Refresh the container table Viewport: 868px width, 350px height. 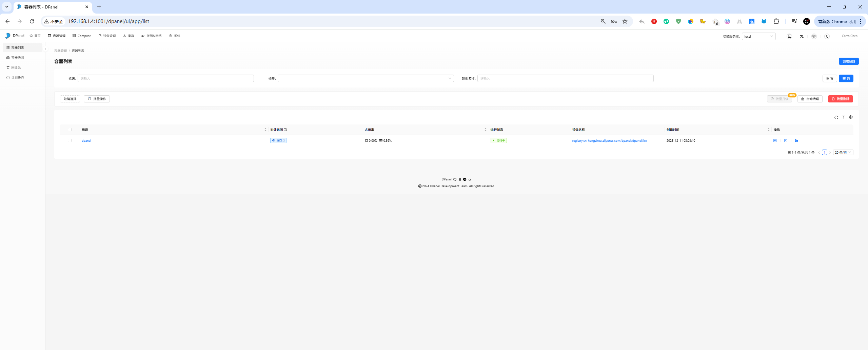point(836,117)
